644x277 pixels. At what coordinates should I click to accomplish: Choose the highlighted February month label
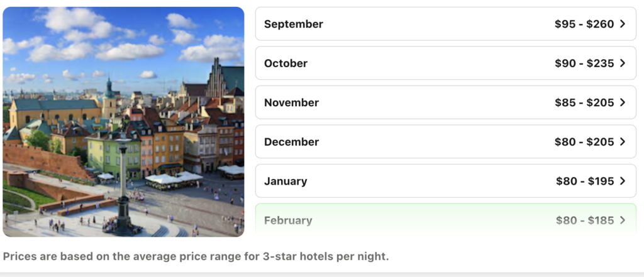point(288,220)
